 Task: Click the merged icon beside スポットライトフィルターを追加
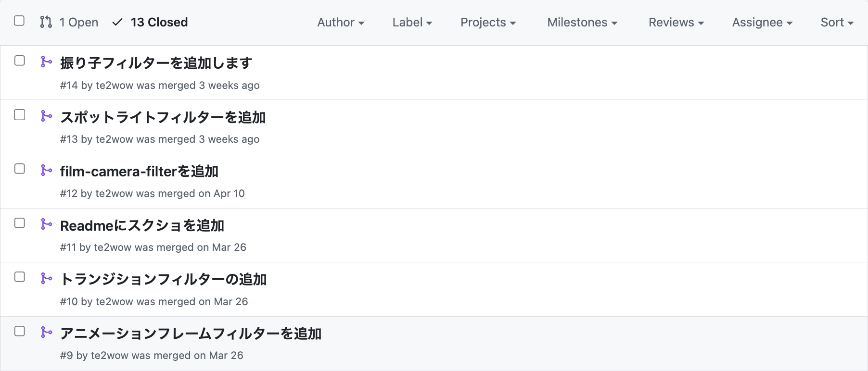tap(46, 116)
